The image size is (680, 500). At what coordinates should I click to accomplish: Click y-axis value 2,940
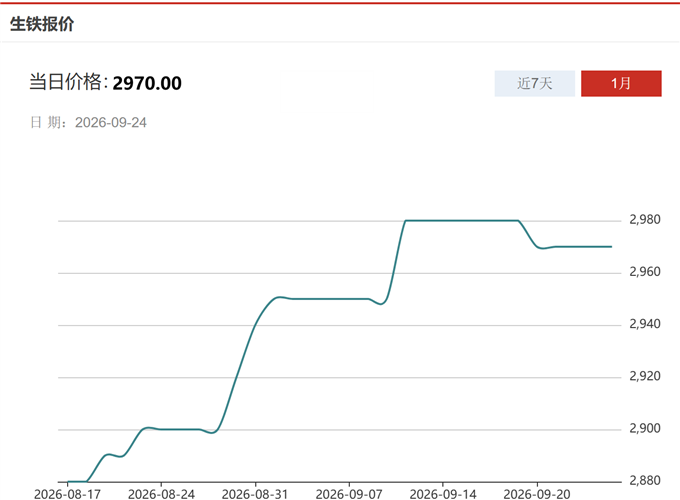pyautogui.click(x=645, y=324)
